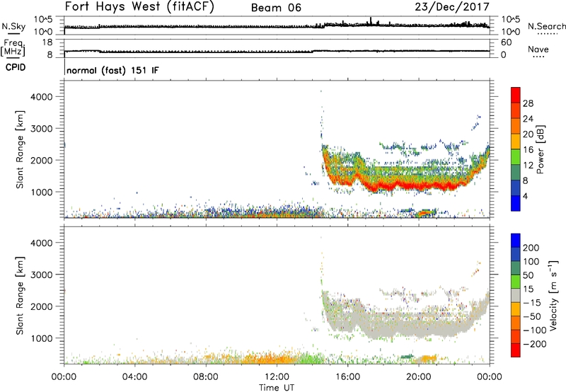Click the 'Time UT' axis title

point(277,388)
